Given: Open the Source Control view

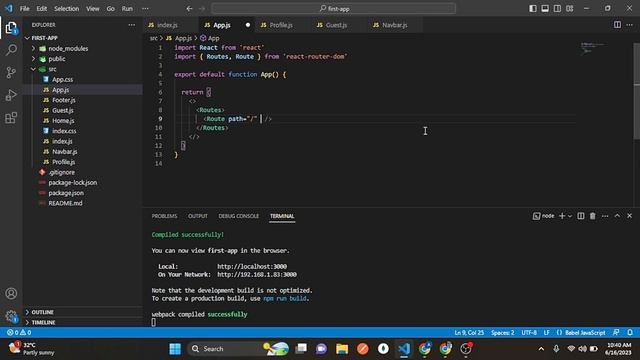Looking at the screenshot, I should coord(11,73).
